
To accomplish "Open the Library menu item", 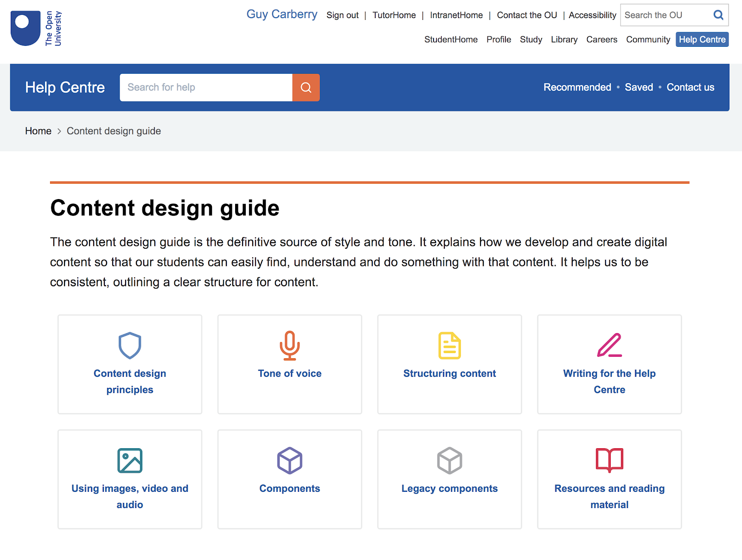I will (x=564, y=39).
